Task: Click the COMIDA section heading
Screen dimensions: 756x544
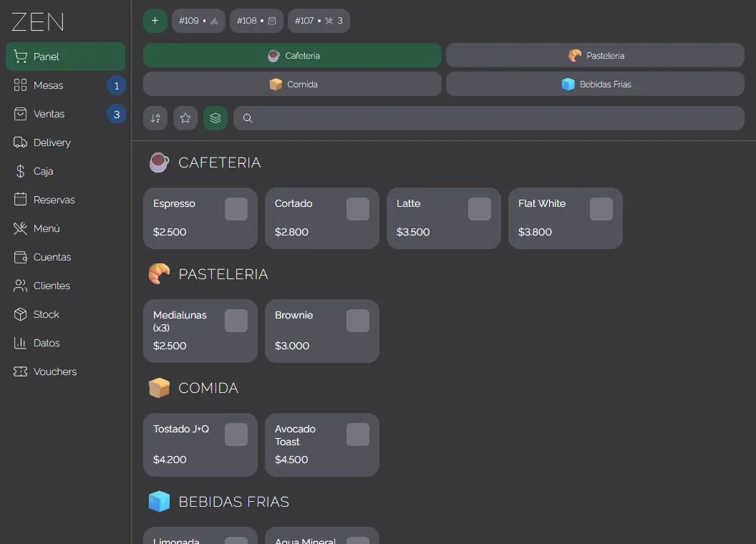Action: click(208, 388)
